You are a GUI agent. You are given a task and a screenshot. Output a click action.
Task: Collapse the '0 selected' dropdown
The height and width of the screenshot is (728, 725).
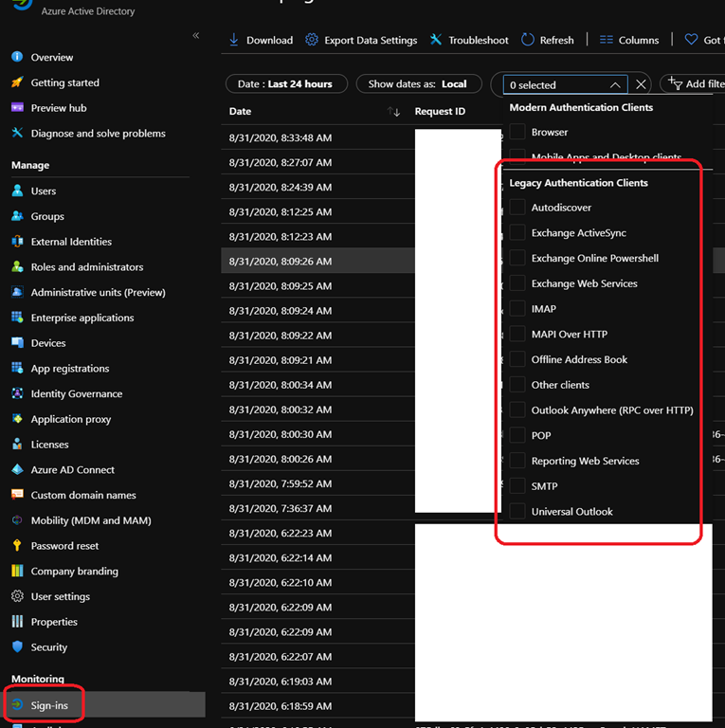click(614, 84)
